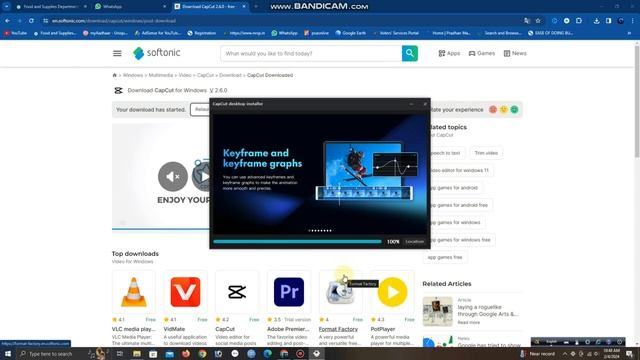Follow the Windows breadcrumb link
The width and height of the screenshot is (640, 360).
click(x=133, y=75)
